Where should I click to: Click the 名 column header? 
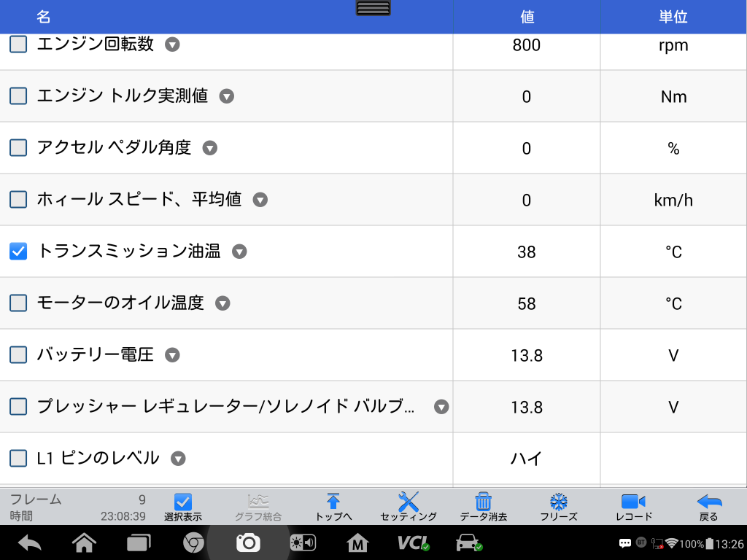coord(44,16)
